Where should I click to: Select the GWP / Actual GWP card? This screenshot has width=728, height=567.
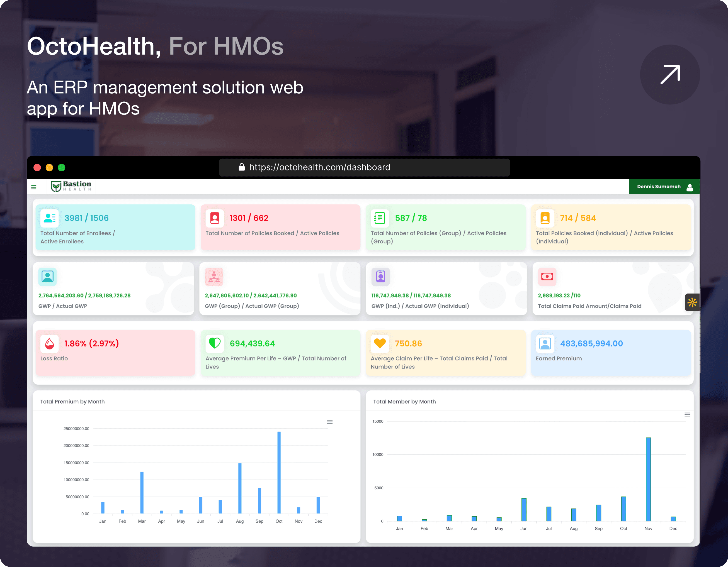pos(113,289)
